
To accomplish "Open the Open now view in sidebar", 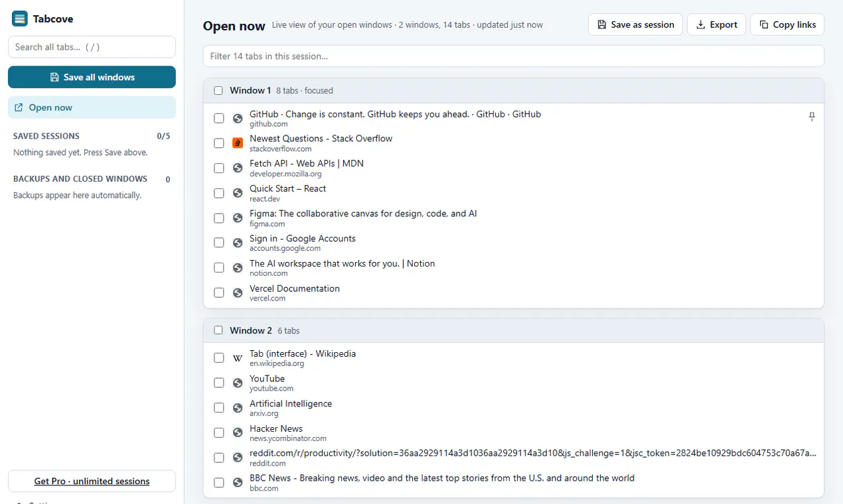I will tap(92, 107).
